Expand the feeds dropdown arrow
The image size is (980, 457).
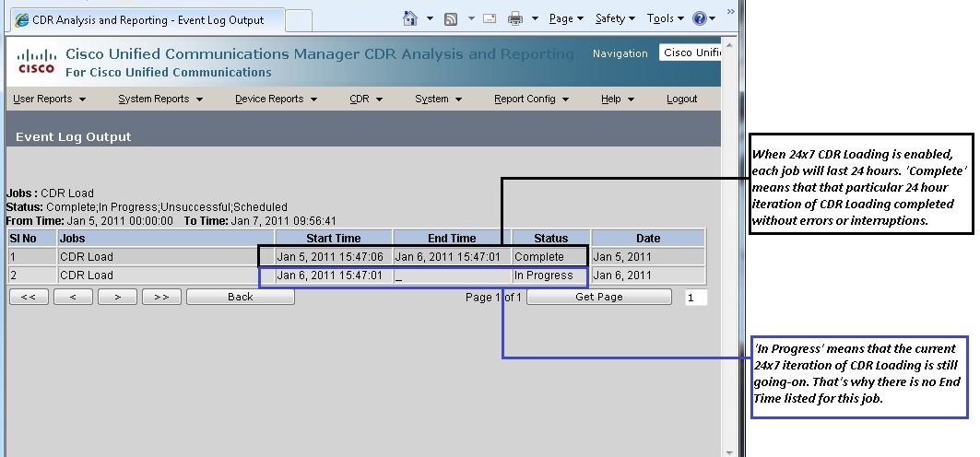coord(470,18)
